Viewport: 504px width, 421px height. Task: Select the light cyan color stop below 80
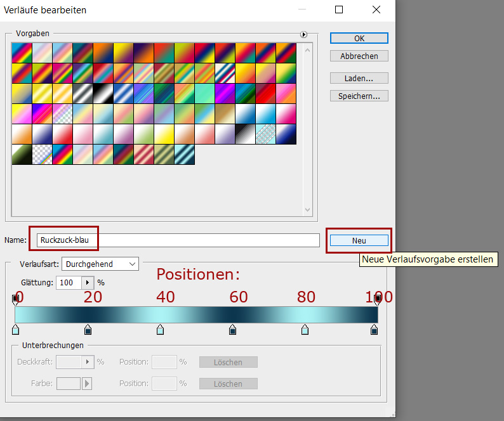305,330
